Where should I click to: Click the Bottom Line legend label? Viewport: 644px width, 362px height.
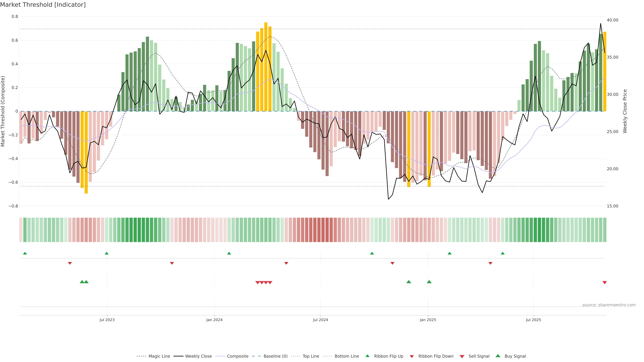point(346,356)
